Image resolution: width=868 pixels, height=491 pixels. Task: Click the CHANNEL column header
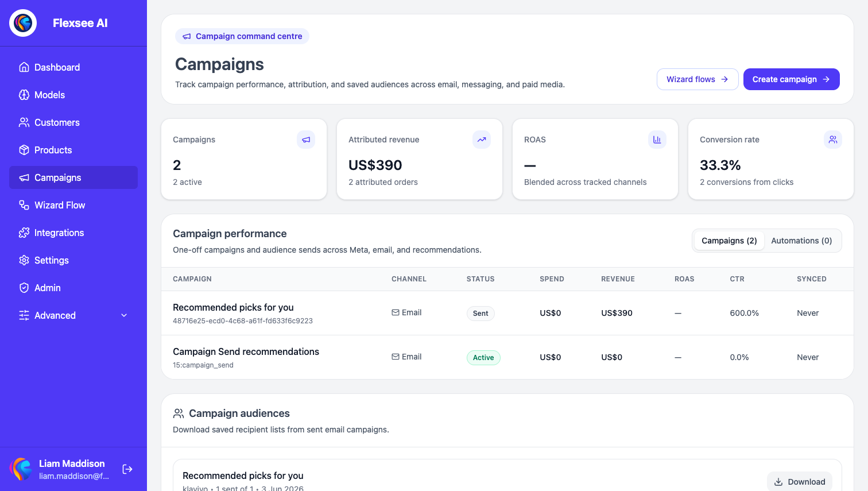(409, 279)
